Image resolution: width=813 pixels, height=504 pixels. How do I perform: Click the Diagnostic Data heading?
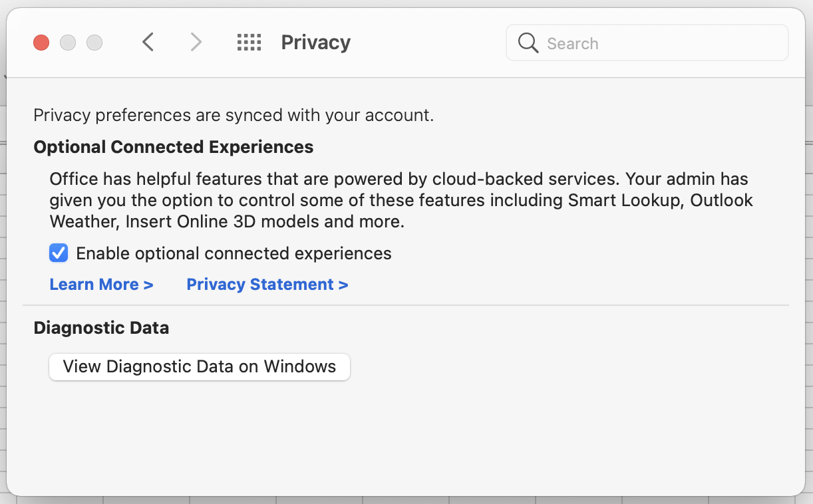(x=101, y=328)
